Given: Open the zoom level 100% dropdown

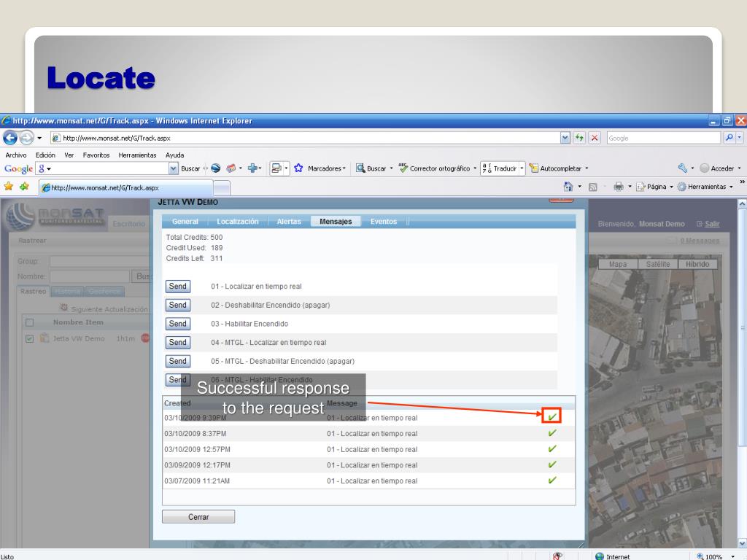Looking at the screenshot, I should [x=732, y=556].
